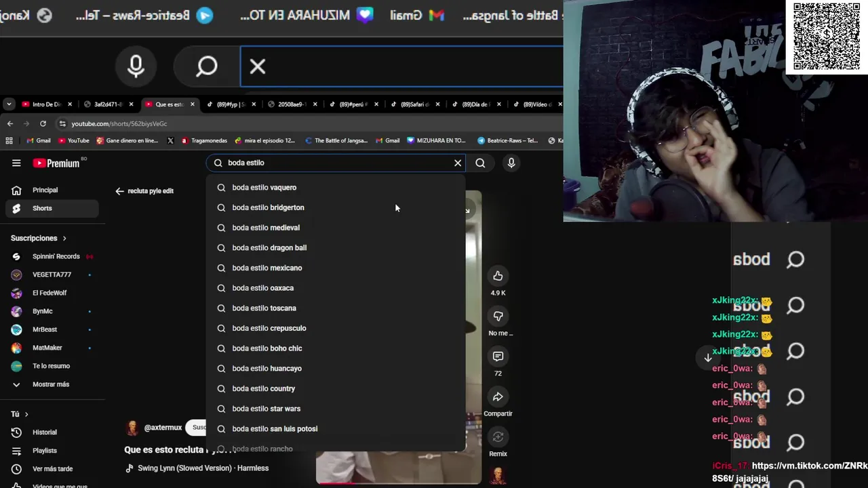The image size is (868, 488).
Task: Select suggestion boda estilo star wars
Action: pyautogui.click(x=336, y=409)
